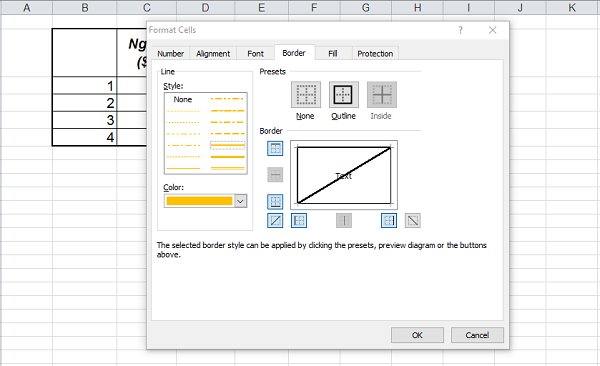Apply the Outline border preset
Image resolution: width=600 pixels, height=366 pixels.
pos(344,95)
